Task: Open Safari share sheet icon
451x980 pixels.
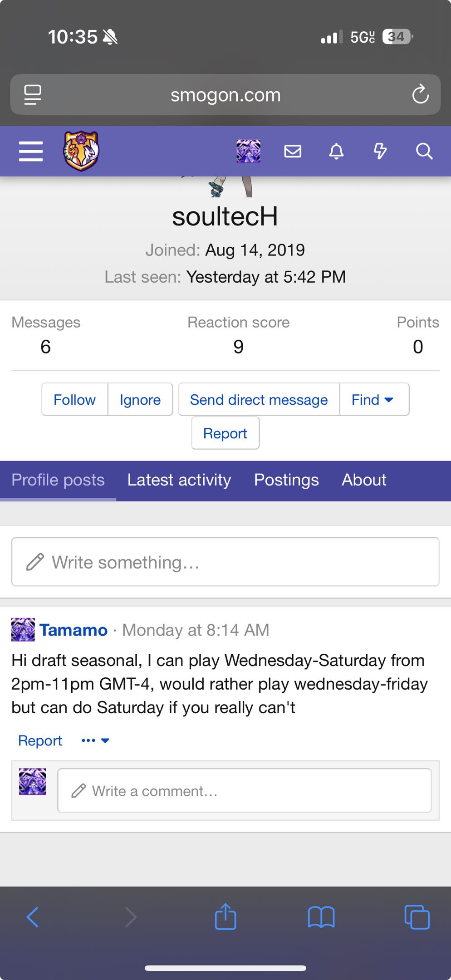Action: click(225, 917)
